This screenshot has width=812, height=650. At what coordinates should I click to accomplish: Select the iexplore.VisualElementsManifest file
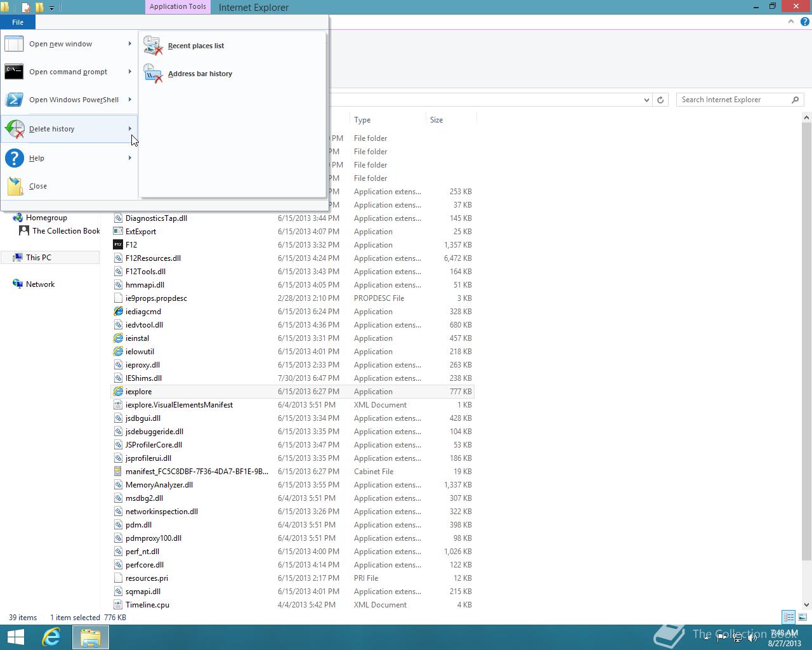[292, 405]
